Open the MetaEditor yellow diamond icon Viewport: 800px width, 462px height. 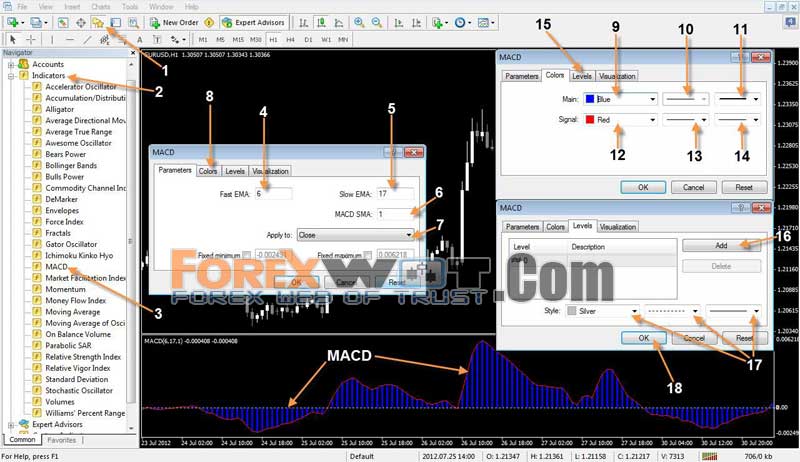pyautogui.click(x=209, y=22)
